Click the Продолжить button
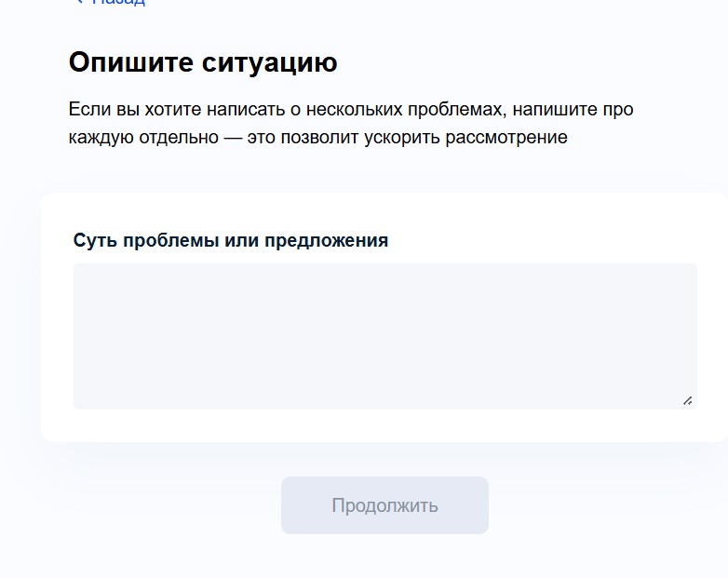 coord(384,505)
